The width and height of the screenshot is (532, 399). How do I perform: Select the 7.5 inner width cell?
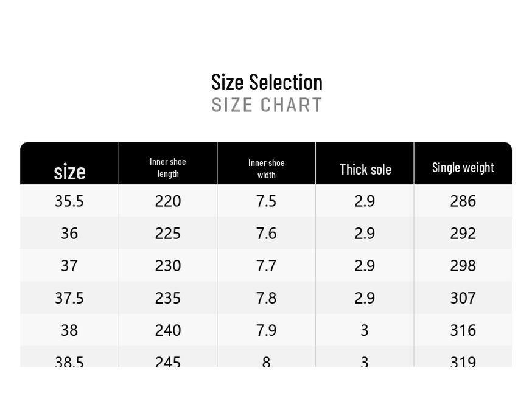266,201
